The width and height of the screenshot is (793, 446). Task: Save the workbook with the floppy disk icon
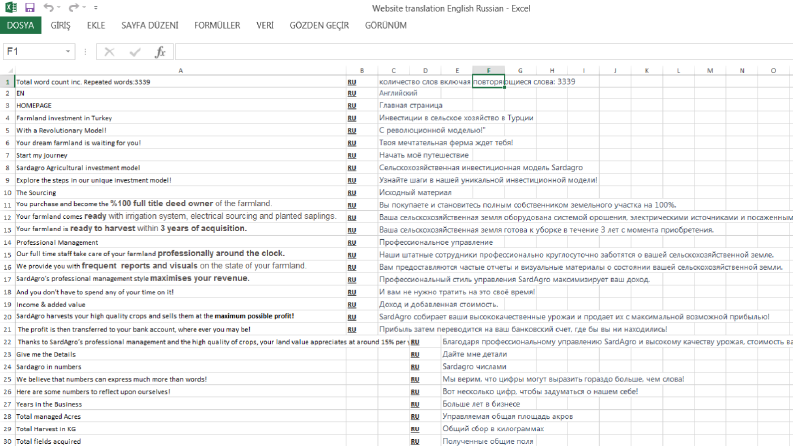[x=30, y=8]
